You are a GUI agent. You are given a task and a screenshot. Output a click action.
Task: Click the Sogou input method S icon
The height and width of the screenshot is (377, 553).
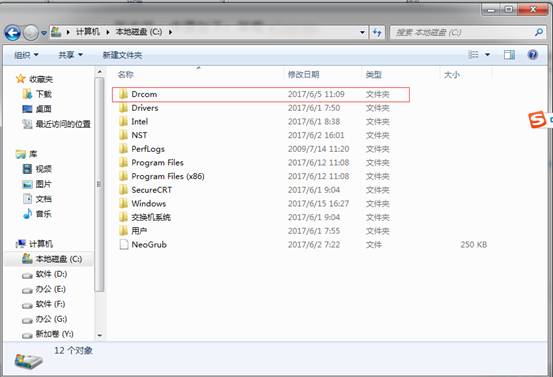click(x=537, y=120)
